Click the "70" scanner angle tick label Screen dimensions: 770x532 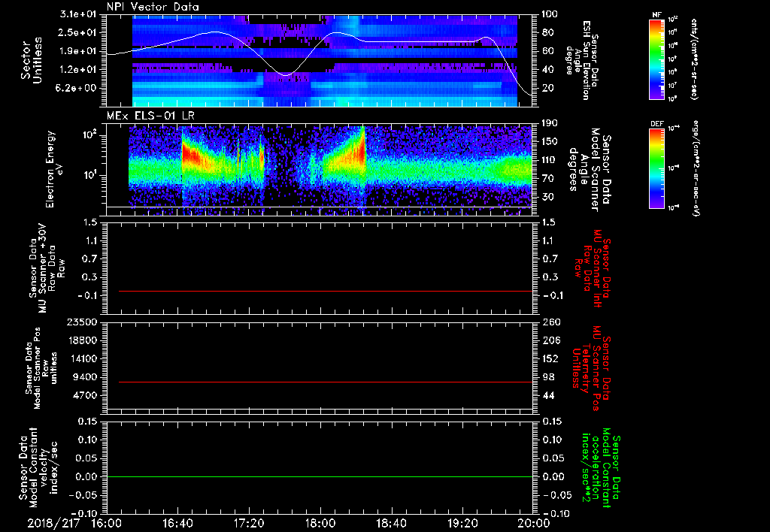547,179
